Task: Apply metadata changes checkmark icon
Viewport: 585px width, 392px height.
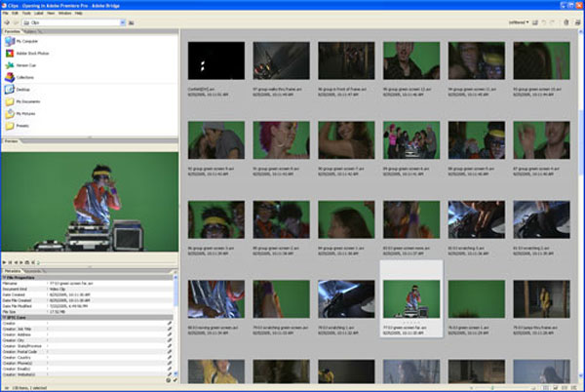Action: (x=175, y=380)
